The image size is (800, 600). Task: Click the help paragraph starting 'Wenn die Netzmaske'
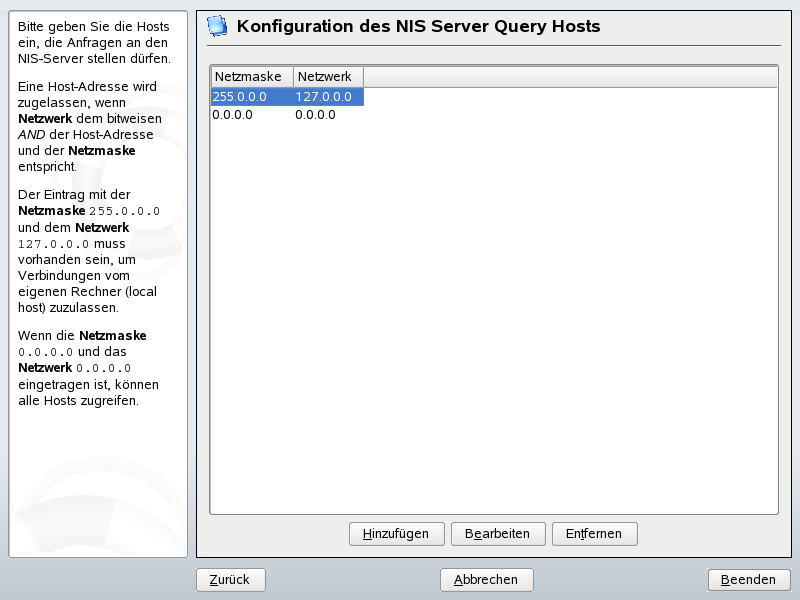tap(90, 368)
